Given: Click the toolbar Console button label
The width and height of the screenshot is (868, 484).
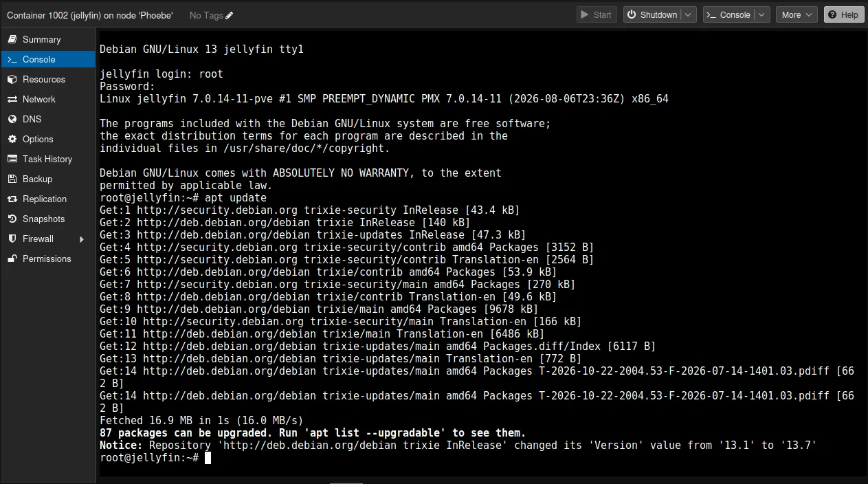Looking at the screenshot, I should click(735, 14).
